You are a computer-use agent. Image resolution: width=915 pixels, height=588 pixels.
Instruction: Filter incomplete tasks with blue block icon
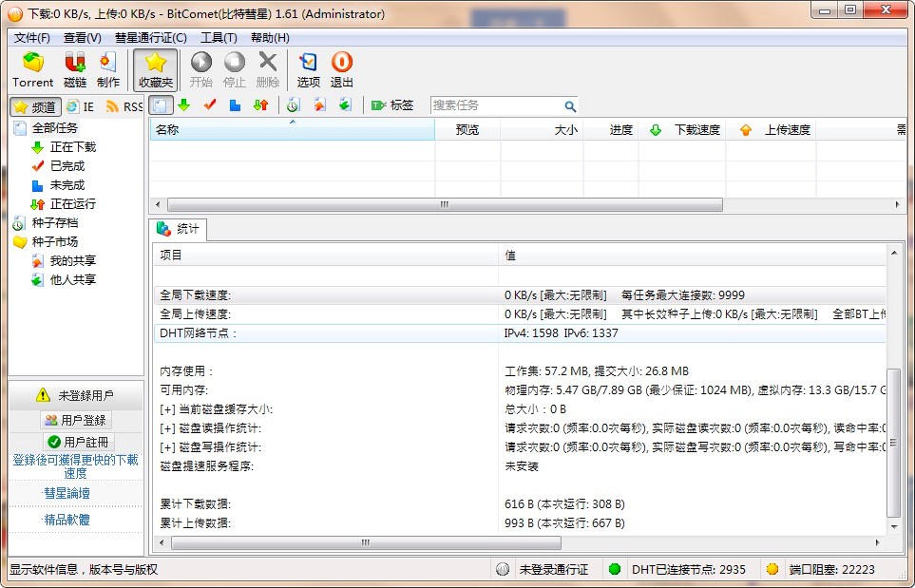click(236, 105)
